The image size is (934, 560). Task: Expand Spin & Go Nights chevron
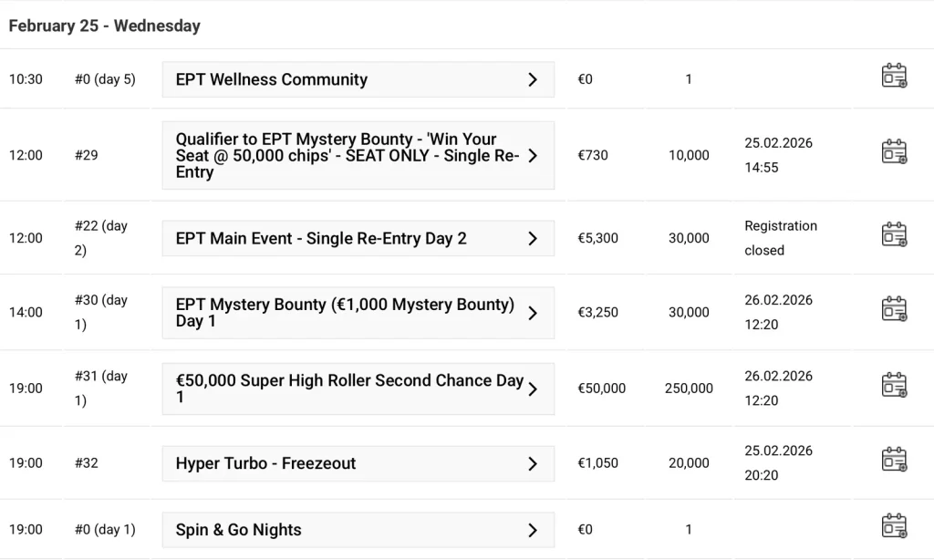click(533, 530)
